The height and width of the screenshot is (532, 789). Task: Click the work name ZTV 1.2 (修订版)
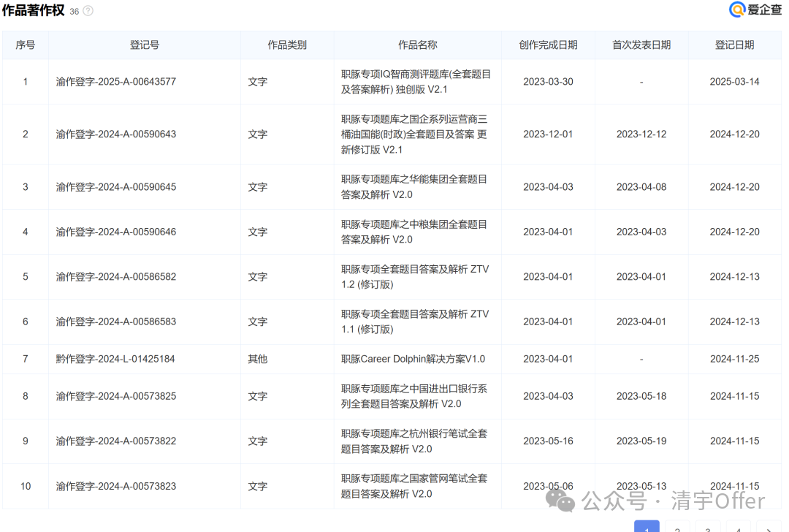[x=415, y=277]
